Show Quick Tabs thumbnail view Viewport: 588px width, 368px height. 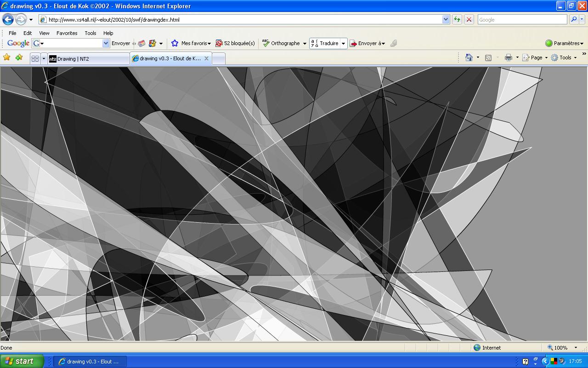tap(35, 58)
